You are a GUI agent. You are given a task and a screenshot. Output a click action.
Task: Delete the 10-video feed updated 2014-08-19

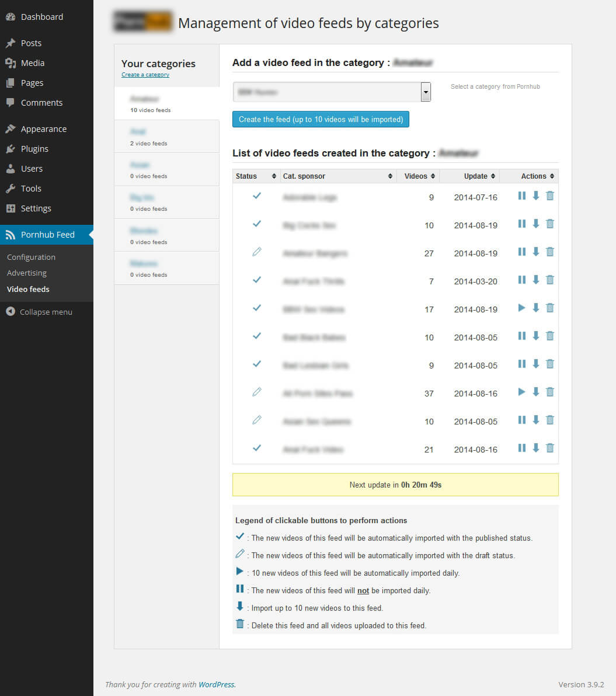(550, 224)
